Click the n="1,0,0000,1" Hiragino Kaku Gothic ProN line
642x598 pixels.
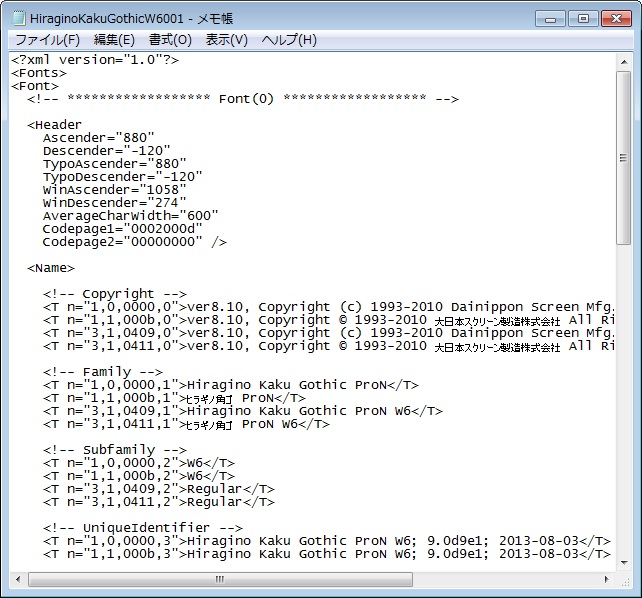(x=231, y=385)
